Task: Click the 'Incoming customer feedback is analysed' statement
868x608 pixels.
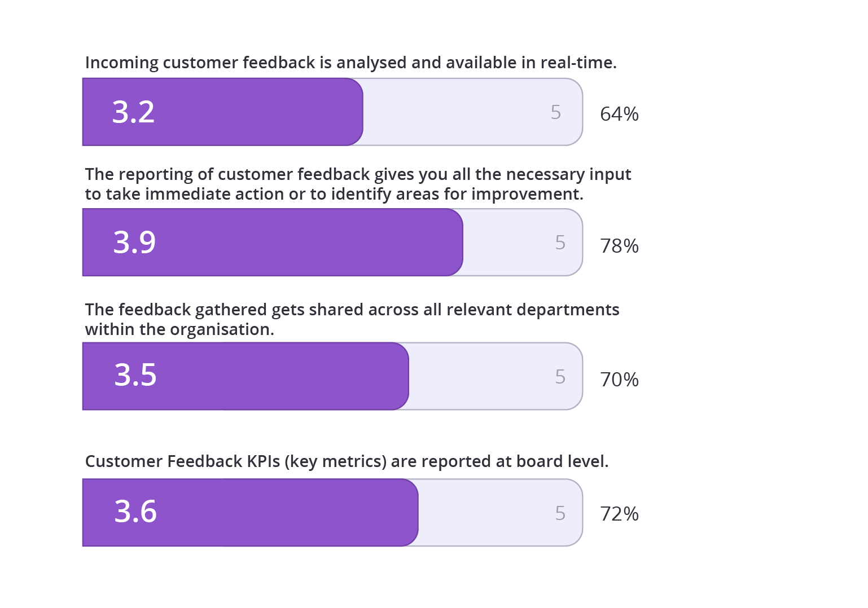Action: pos(350,63)
